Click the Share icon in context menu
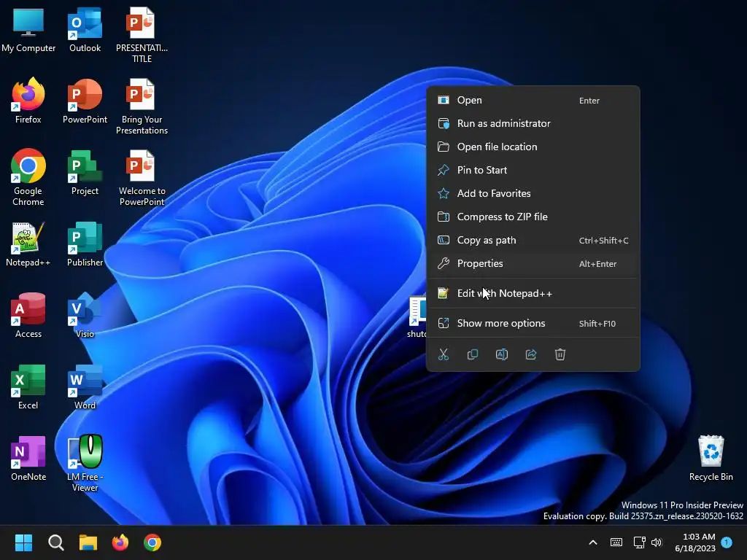747x560 pixels. click(x=531, y=354)
